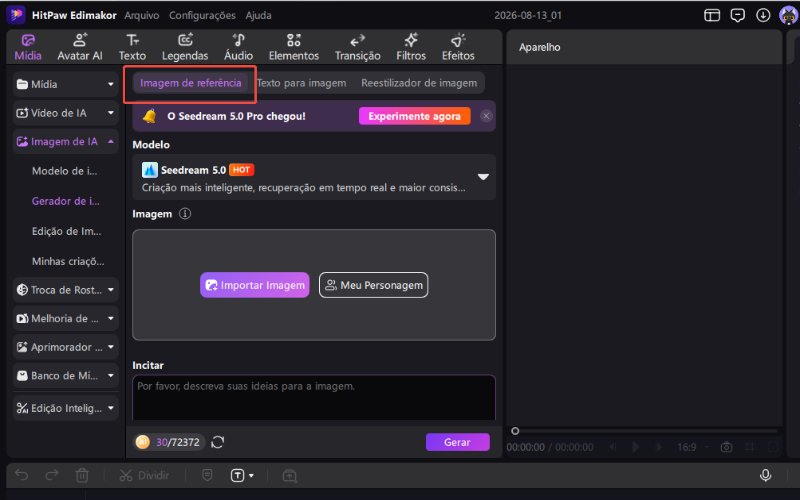Click the preview playback slider handle

pos(515,431)
